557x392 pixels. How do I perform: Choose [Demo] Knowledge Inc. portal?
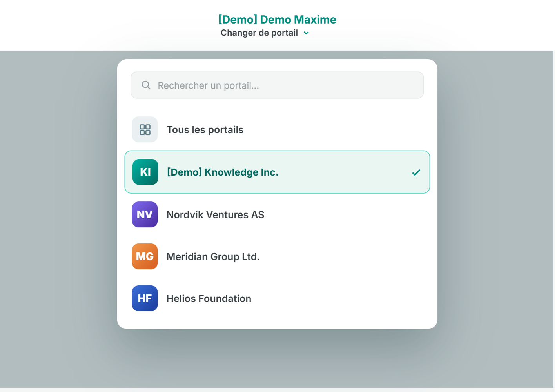point(277,172)
